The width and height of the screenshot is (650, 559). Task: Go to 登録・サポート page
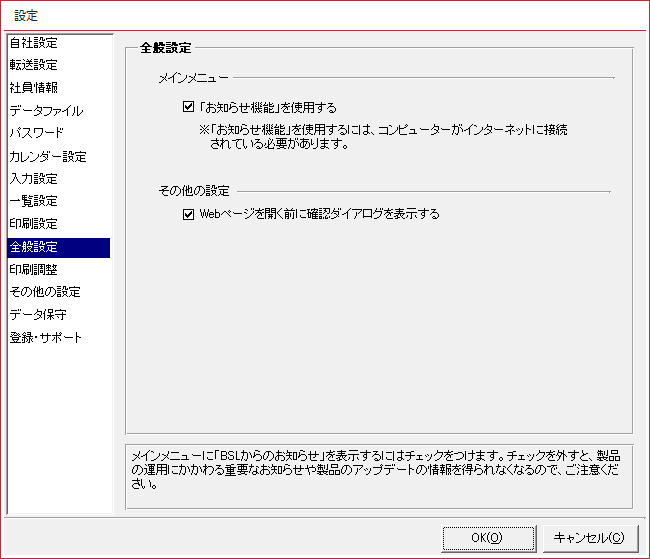click(46, 337)
